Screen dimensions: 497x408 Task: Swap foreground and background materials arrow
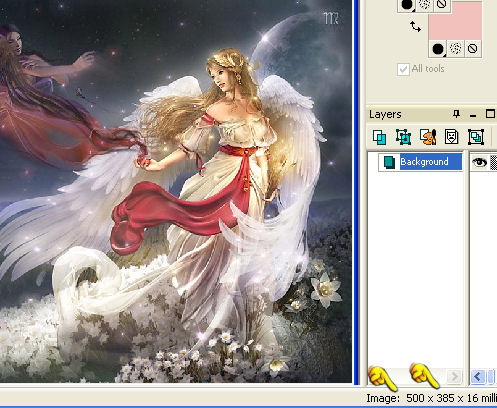[x=415, y=26]
